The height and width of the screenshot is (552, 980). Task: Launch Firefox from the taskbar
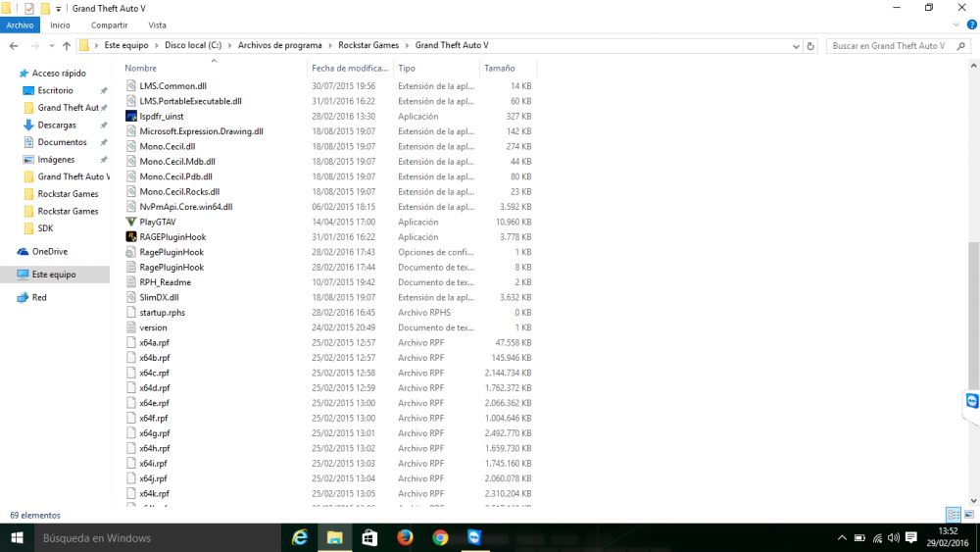pos(405,537)
